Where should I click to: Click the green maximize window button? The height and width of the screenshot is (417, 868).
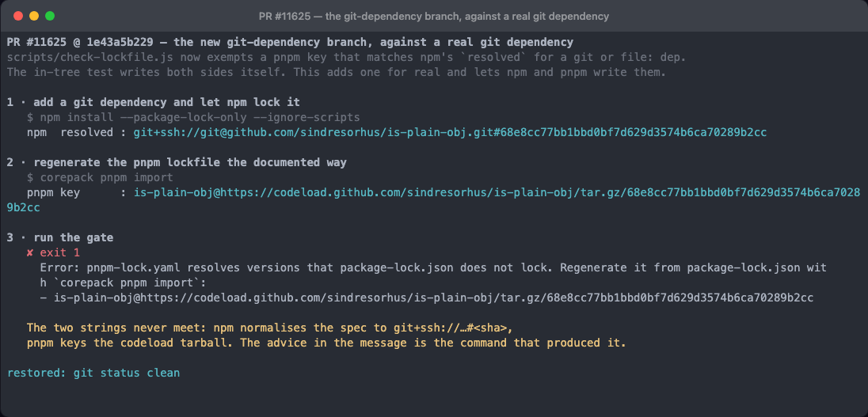coord(50,16)
